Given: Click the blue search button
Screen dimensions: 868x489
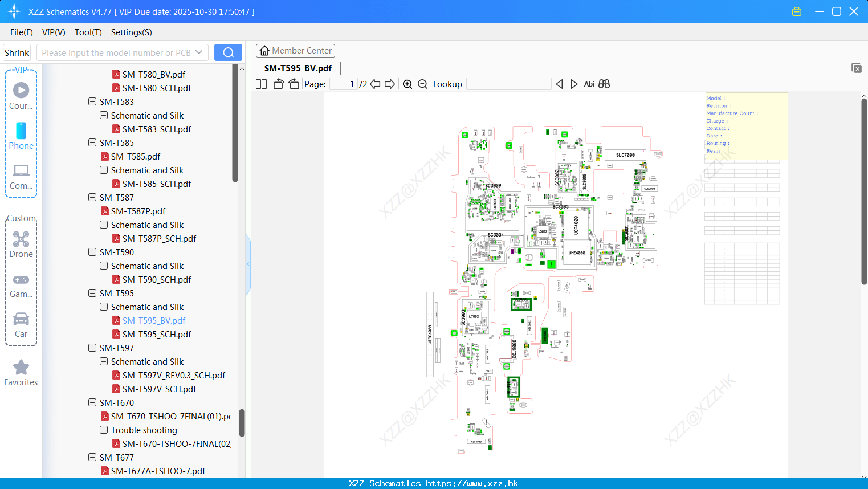Looking at the screenshot, I should pos(228,52).
